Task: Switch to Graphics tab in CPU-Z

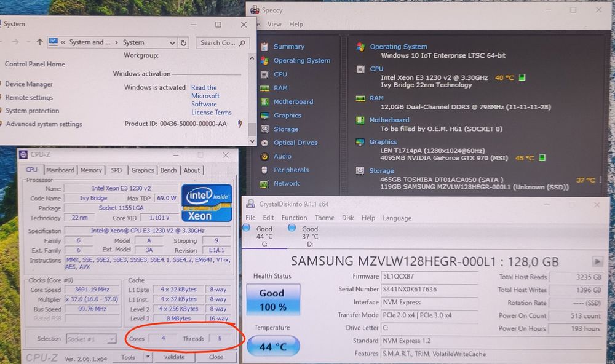Action: point(143,170)
